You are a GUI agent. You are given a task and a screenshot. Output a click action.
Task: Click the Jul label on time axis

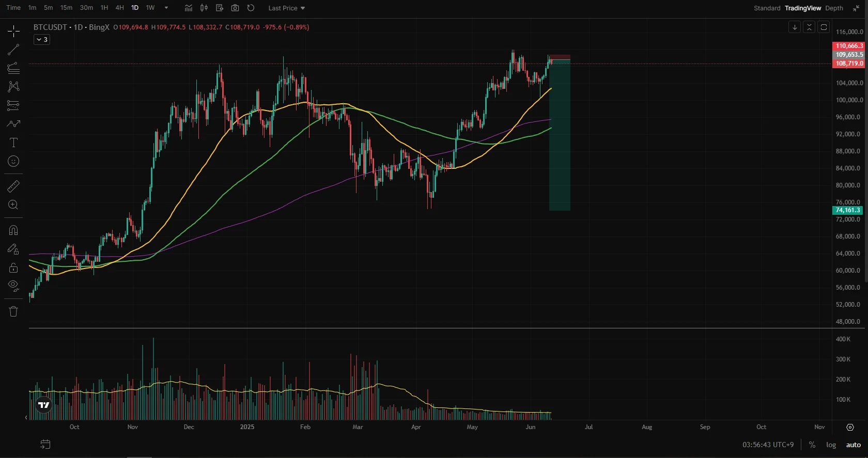(x=588, y=427)
